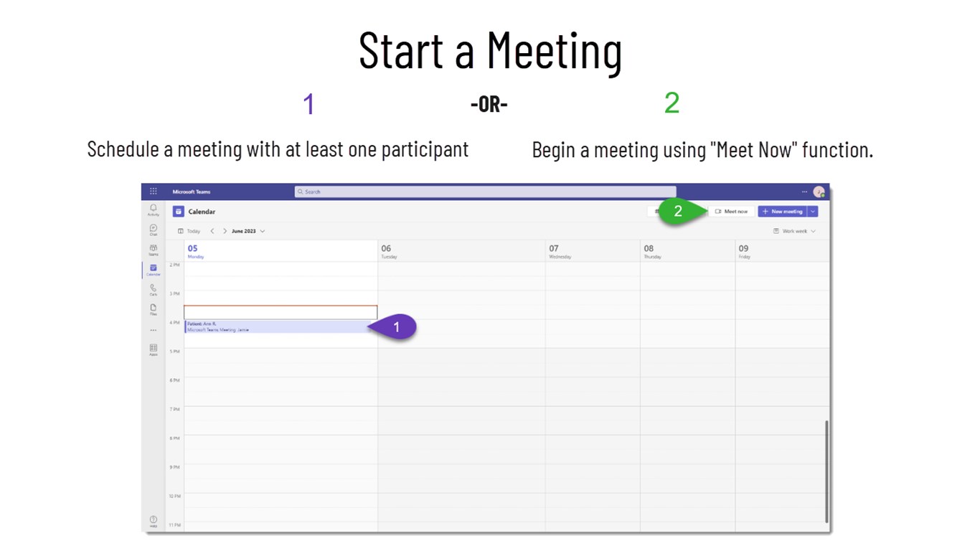This screenshot has height=551, width=980.
Task: Click the user profile avatar
Action: (819, 192)
